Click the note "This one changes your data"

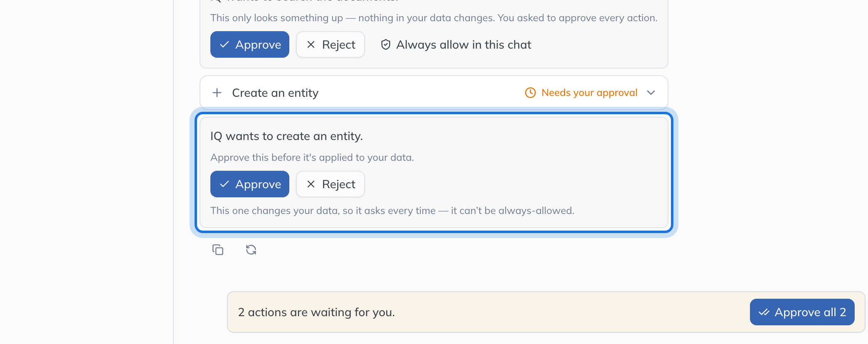tap(274, 211)
